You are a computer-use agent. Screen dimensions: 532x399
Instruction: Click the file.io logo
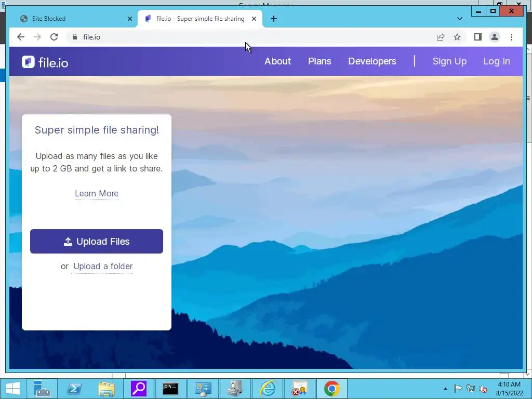point(45,62)
